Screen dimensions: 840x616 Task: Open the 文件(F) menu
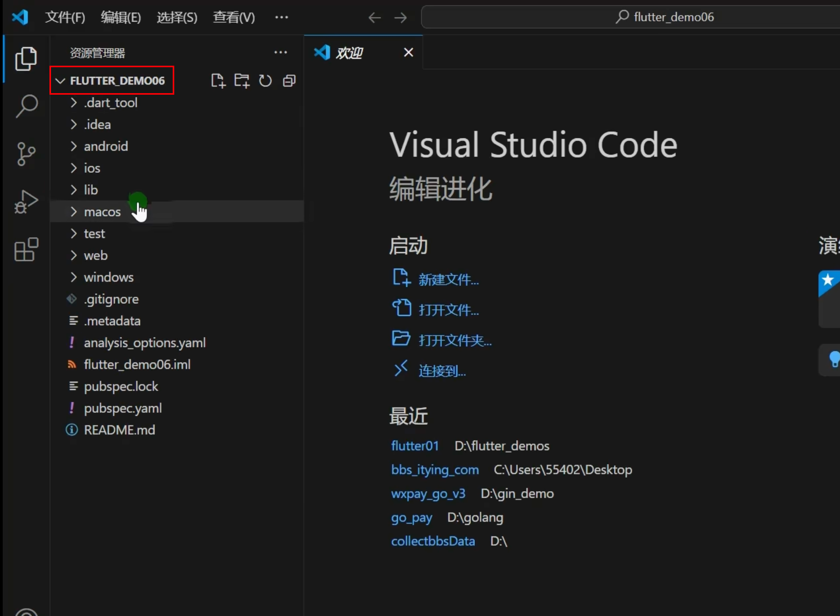click(x=65, y=17)
